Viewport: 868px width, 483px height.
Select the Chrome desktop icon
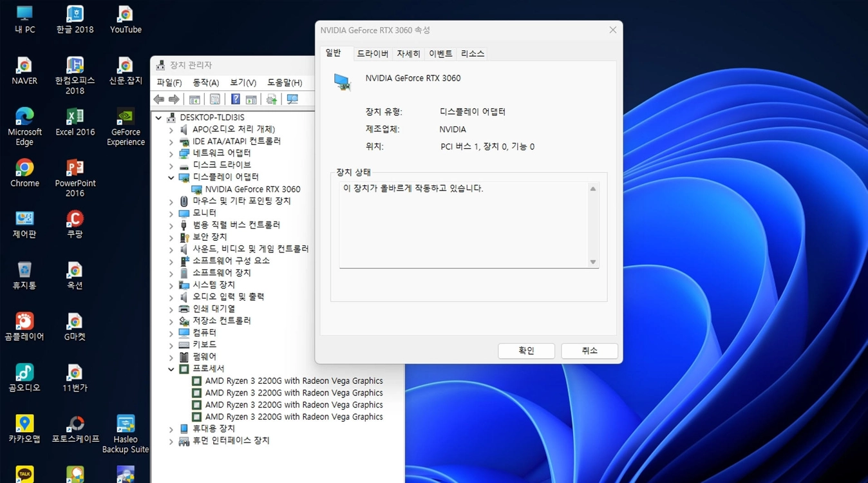(x=24, y=173)
